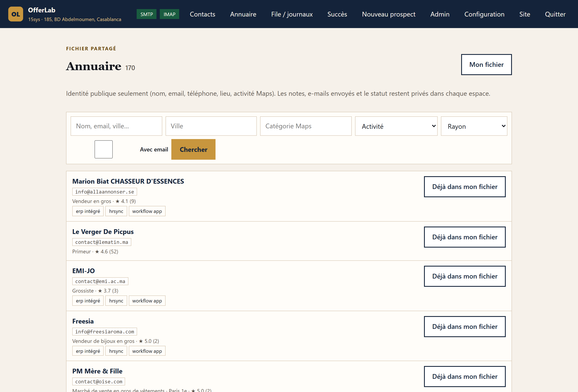Click the Le Verger De Picpus name
This screenshot has width=578, height=392.
pos(103,232)
